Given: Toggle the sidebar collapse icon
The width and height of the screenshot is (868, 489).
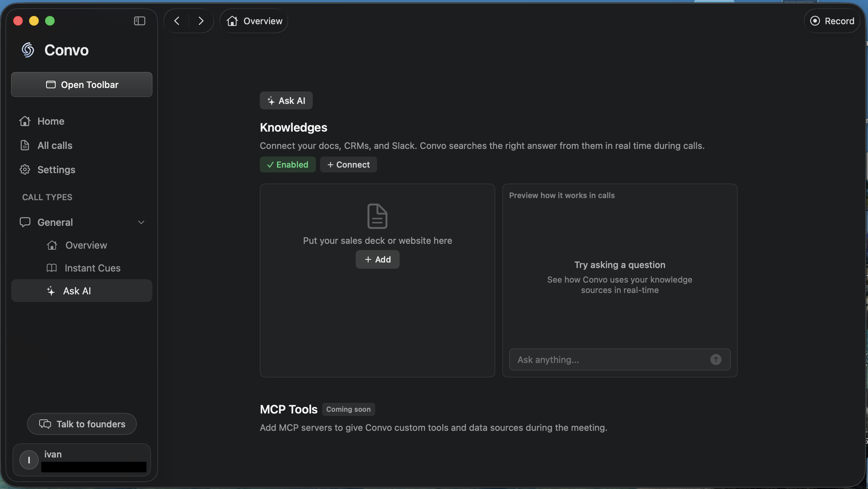Looking at the screenshot, I should pyautogui.click(x=139, y=21).
